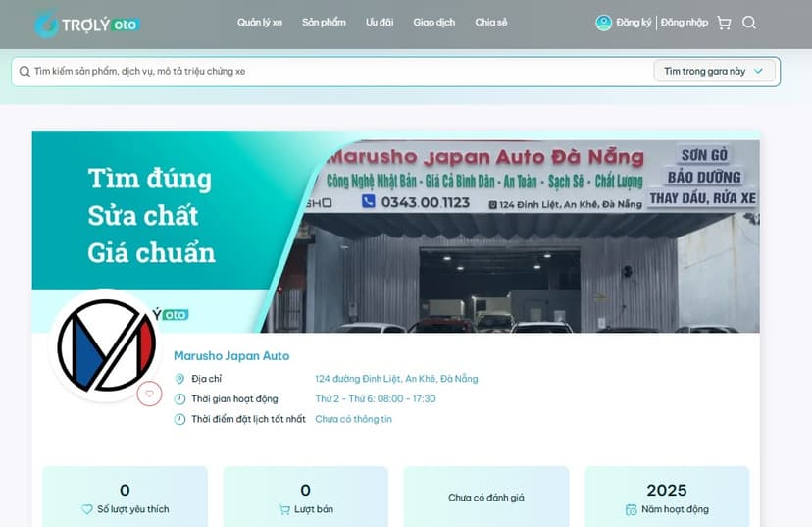Viewport: 812px width, 527px height.
Task: Click the magnifier search icon in header
Action: pos(749,23)
